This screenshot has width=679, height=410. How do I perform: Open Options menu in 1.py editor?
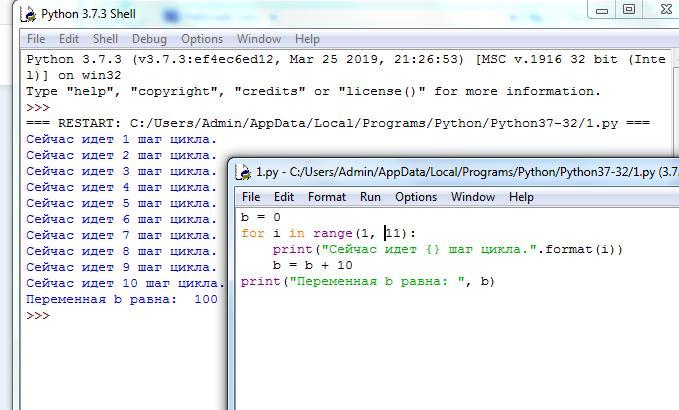[x=416, y=197]
